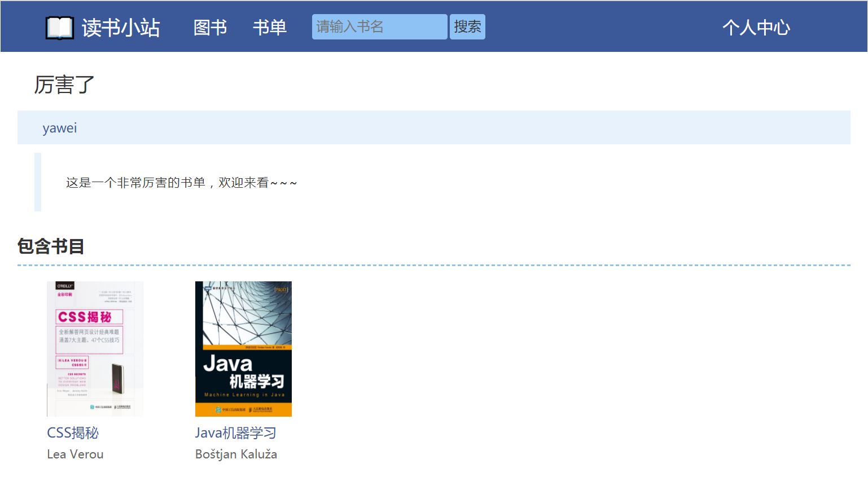Click the CSS揭秘 book cover
Screen dimensions: 868x499
pyautogui.click(x=95, y=349)
